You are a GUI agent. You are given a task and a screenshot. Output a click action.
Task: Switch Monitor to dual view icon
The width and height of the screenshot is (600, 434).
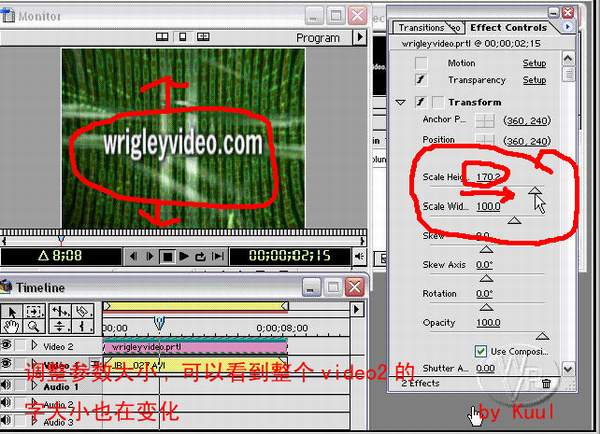coord(162,37)
